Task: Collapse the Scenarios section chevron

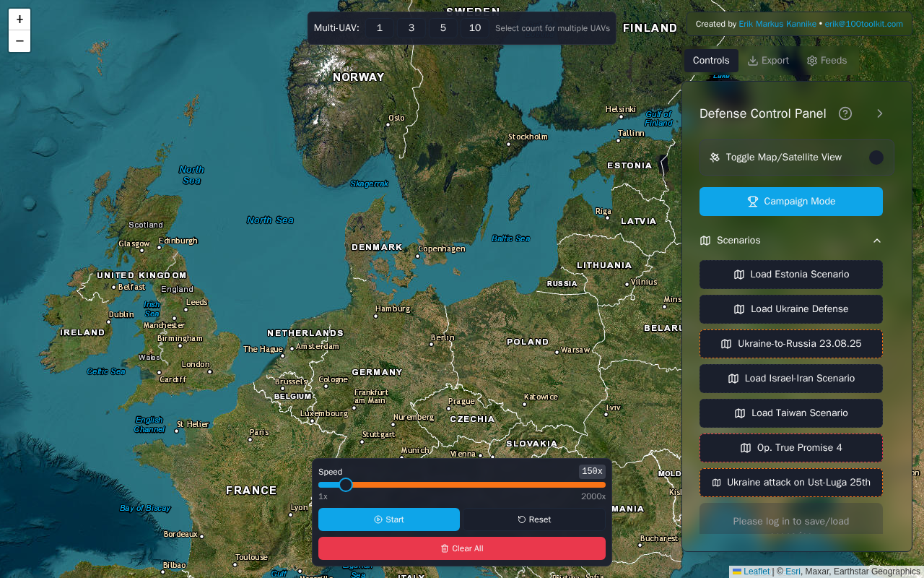Action: 877,241
